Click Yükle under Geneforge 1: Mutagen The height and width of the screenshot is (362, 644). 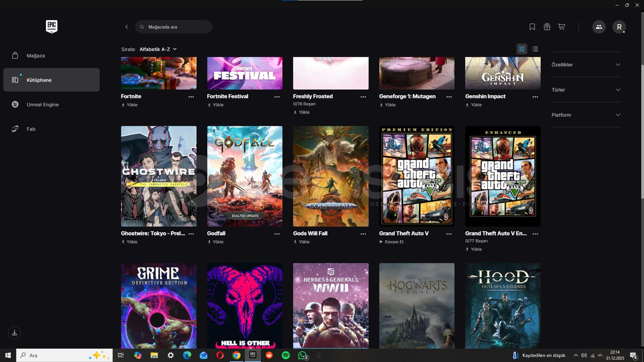pyautogui.click(x=388, y=105)
